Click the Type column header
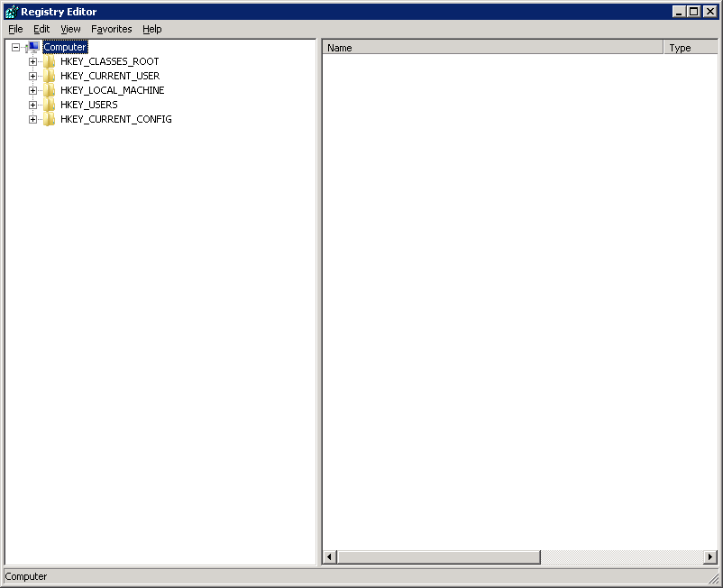 (x=691, y=48)
